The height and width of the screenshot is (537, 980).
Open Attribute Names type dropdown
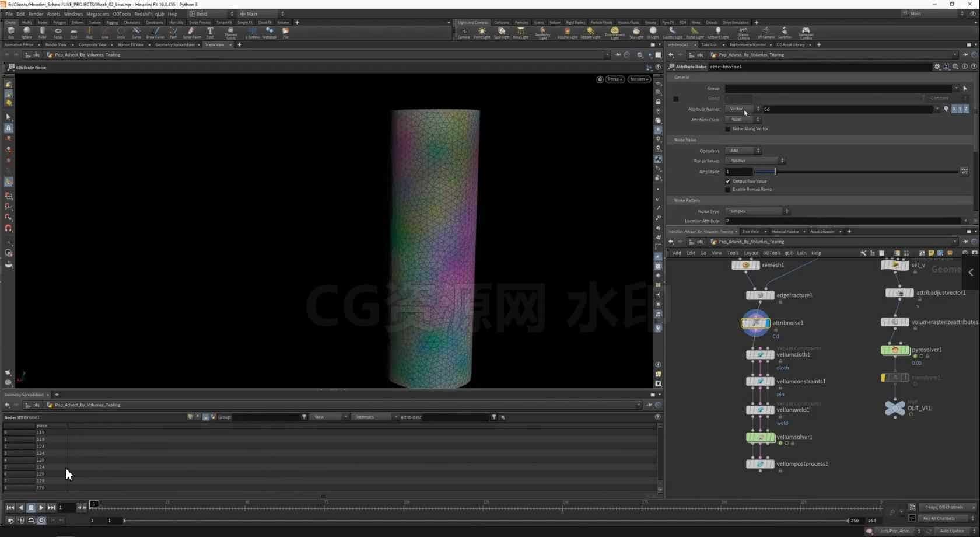[x=743, y=109]
